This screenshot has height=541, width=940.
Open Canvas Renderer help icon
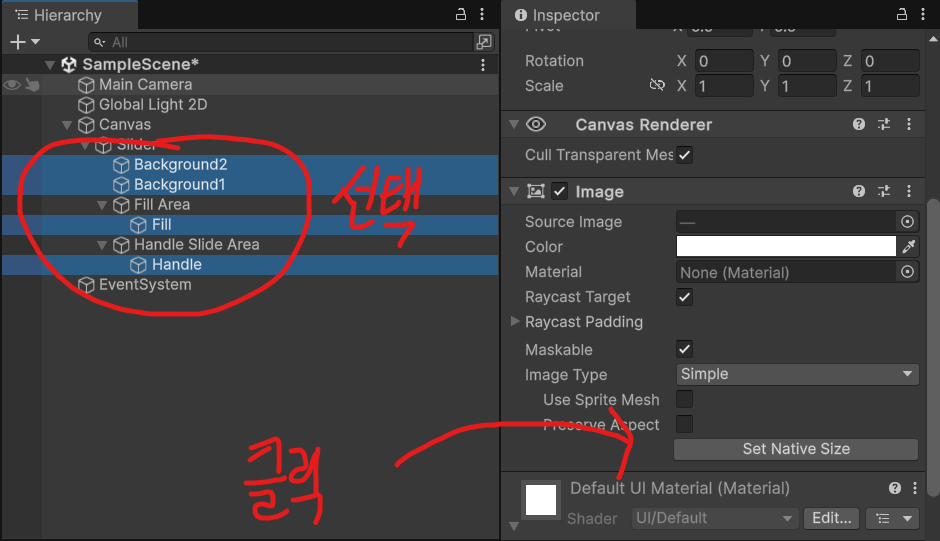(x=859, y=124)
